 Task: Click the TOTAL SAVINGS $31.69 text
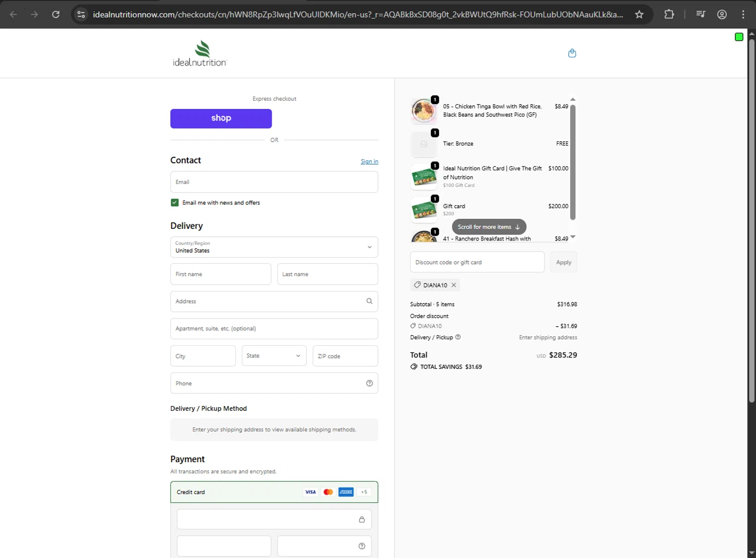(451, 367)
